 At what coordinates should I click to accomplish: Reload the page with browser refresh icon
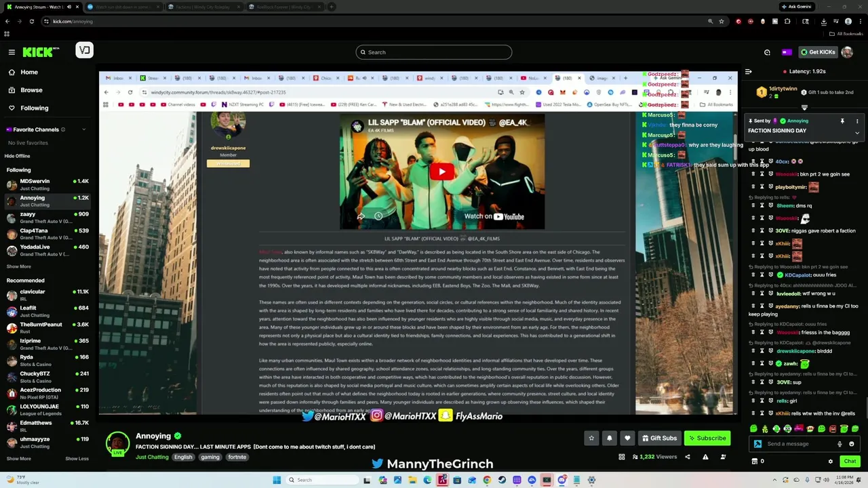(x=31, y=21)
